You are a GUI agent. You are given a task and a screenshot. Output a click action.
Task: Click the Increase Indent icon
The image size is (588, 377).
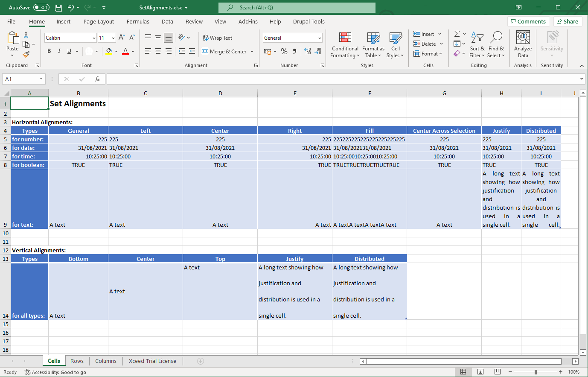pyautogui.click(x=192, y=51)
